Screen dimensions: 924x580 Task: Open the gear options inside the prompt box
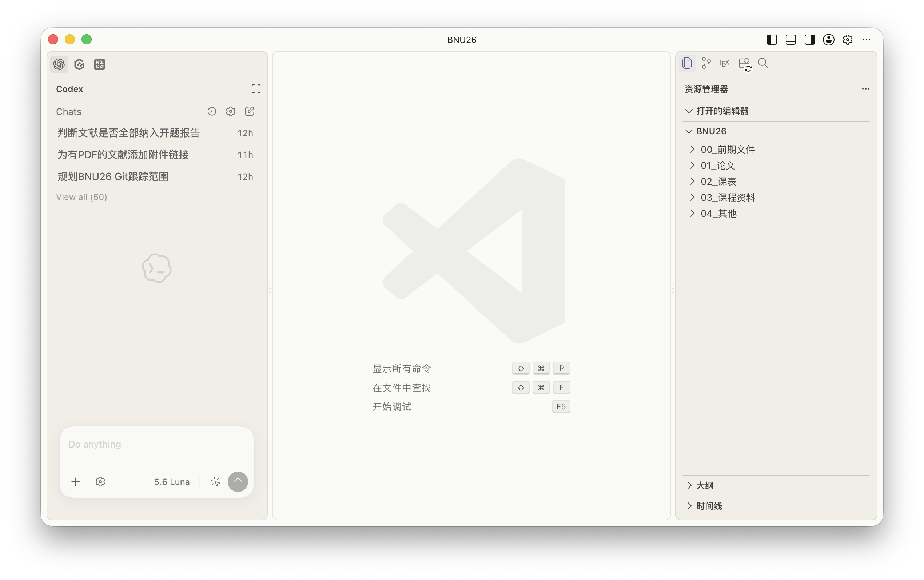click(100, 482)
